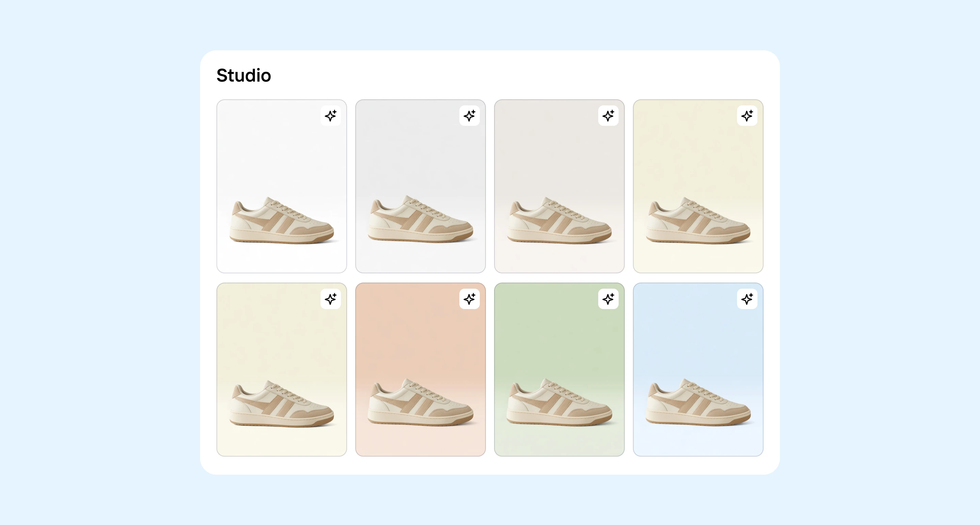Click the sparkle icon on the bottom-row cream card
This screenshot has width=980, height=525.
coord(330,299)
